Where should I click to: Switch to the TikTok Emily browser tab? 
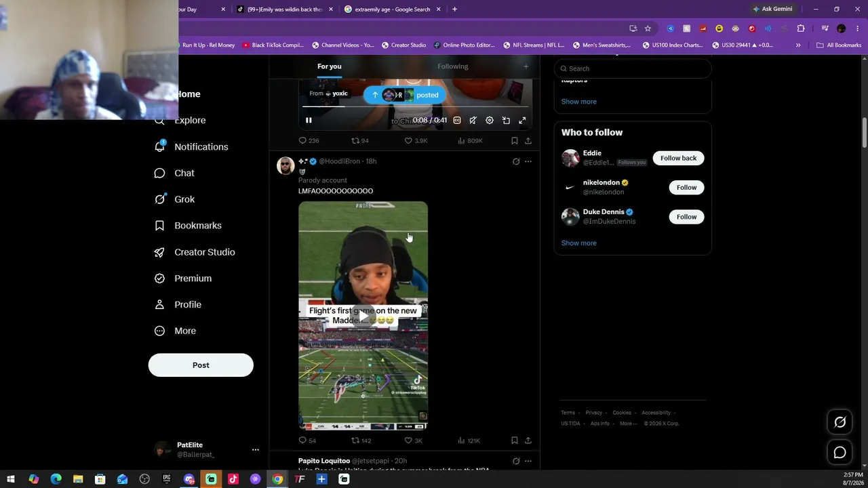point(284,9)
